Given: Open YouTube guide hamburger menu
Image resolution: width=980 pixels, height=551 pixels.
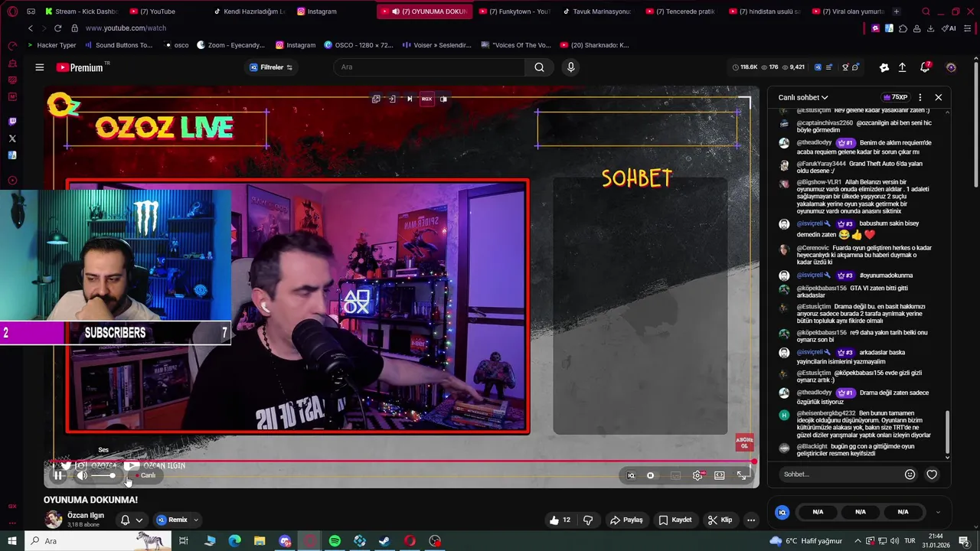Looking at the screenshot, I should [x=40, y=67].
